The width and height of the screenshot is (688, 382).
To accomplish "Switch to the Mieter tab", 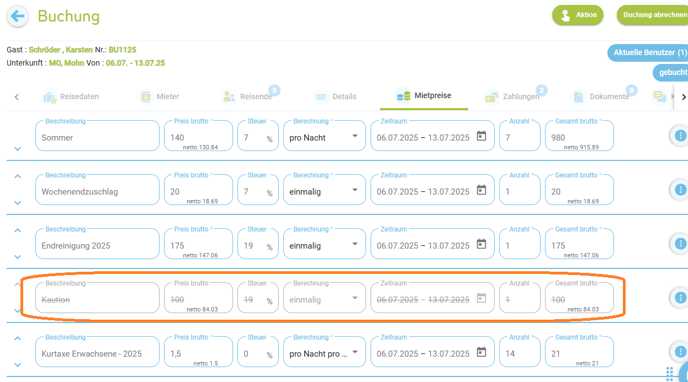I will pyautogui.click(x=159, y=96).
